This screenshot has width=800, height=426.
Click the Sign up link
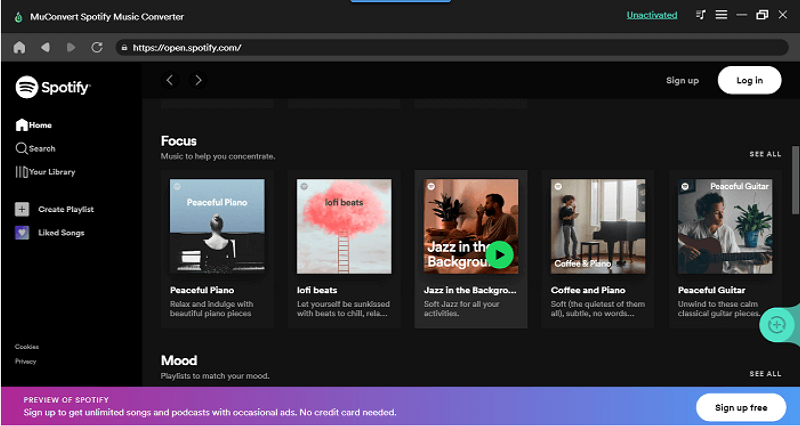[682, 81]
